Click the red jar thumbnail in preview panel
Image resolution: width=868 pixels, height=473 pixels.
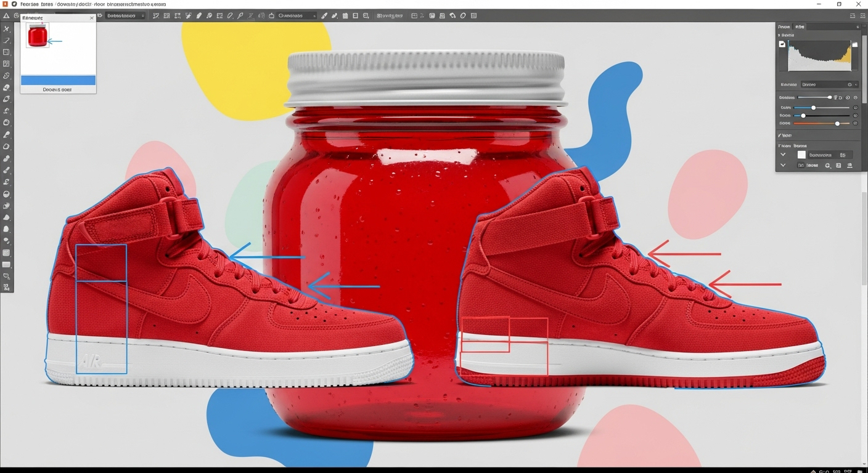point(38,36)
